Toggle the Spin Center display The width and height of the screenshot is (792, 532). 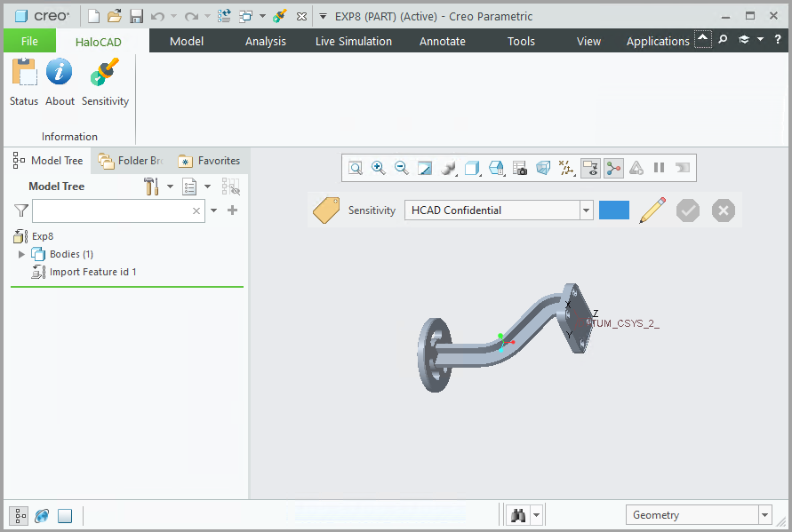pyautogui.click(x=613, y=168)
